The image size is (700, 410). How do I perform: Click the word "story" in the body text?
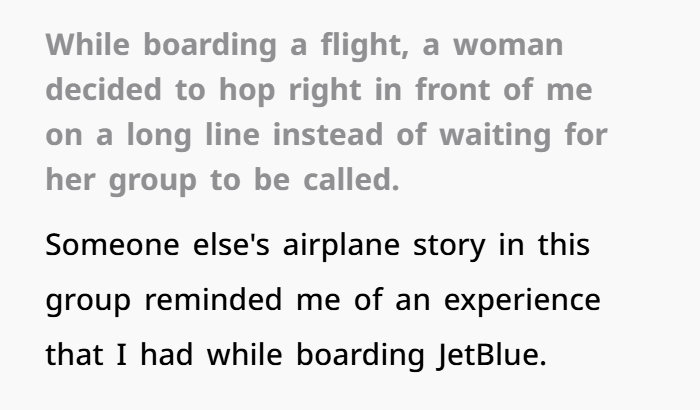click(x=449, y=247)
